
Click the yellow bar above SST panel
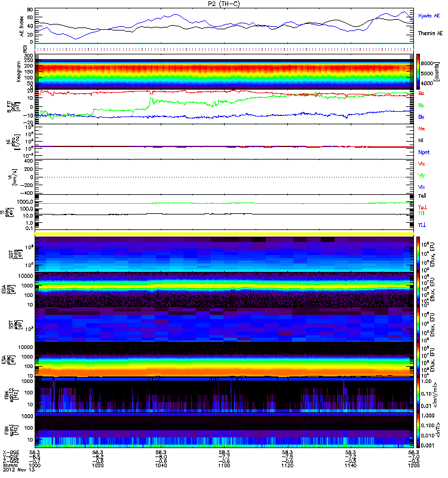223,234
